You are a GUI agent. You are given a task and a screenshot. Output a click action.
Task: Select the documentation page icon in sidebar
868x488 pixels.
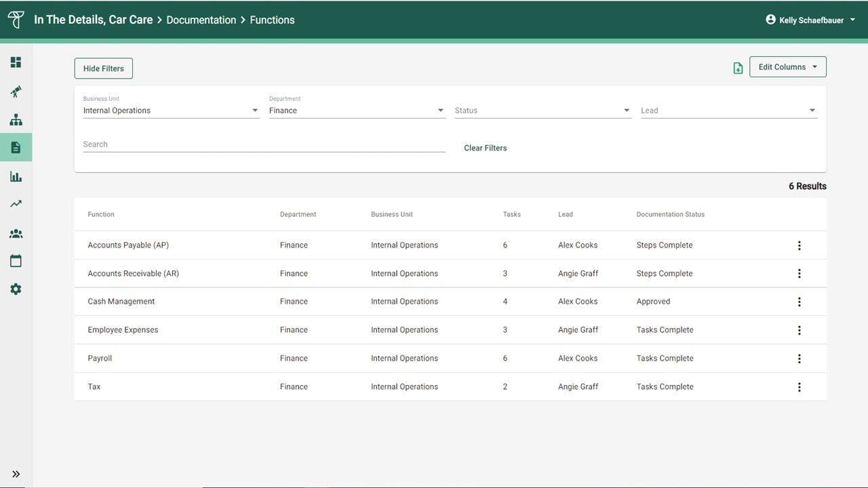(x=16, y=148)
